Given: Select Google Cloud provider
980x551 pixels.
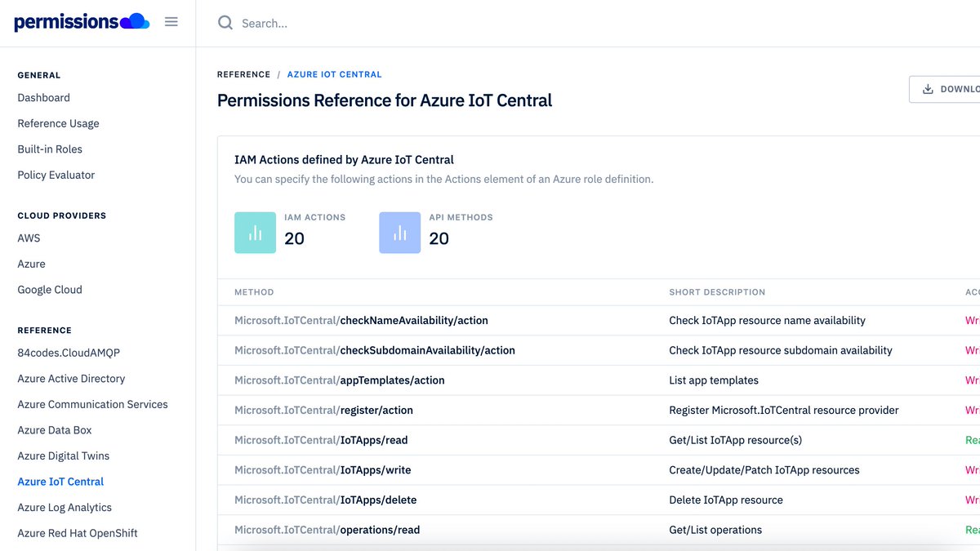Looking at the screenshot, I should [x=50, y=290].
